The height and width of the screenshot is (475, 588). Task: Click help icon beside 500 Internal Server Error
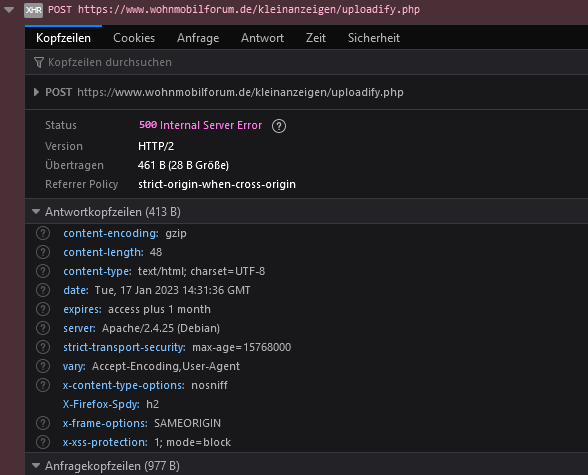pyautogui.click(x=279, y=126)
